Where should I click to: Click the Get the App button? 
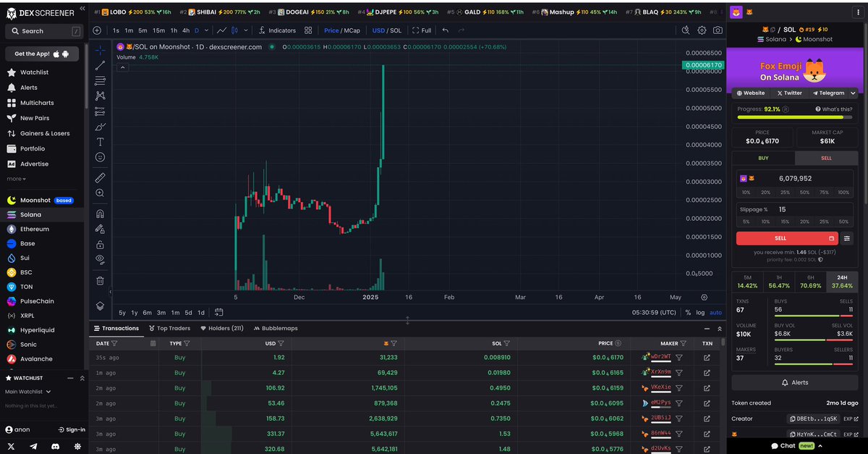tap(42, 54)
